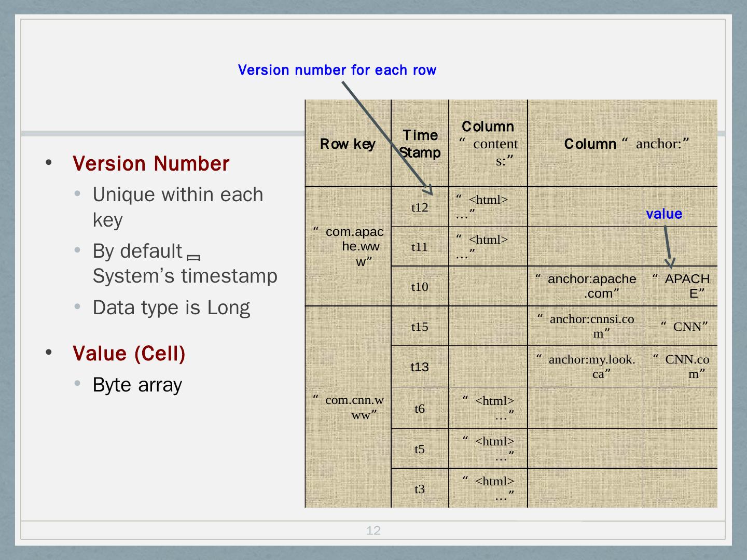Click the "Version number for each row" caption
The image size is (747, 560).
pos(337,70)
